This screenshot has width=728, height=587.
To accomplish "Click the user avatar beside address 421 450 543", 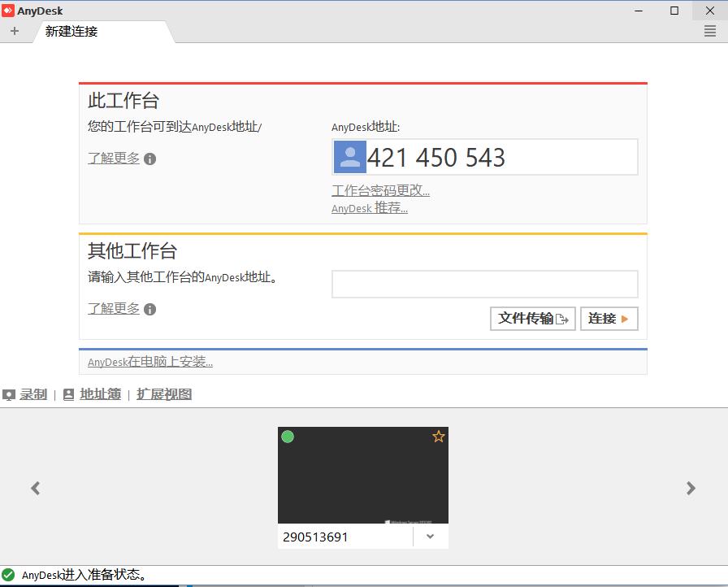I will [350, 158].
